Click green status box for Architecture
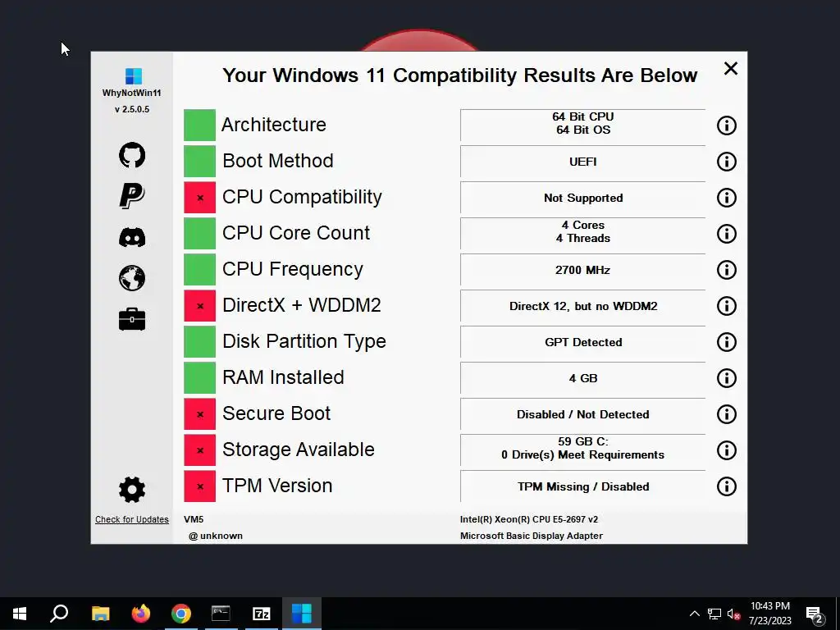Image resolution: width=840 pixels, height=630 pixels. (x=200, y=125)
